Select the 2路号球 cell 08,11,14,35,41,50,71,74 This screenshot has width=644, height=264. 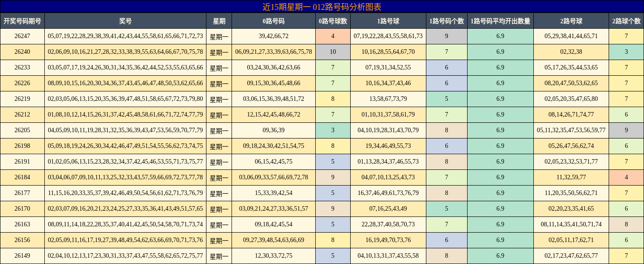click(571, 225)
